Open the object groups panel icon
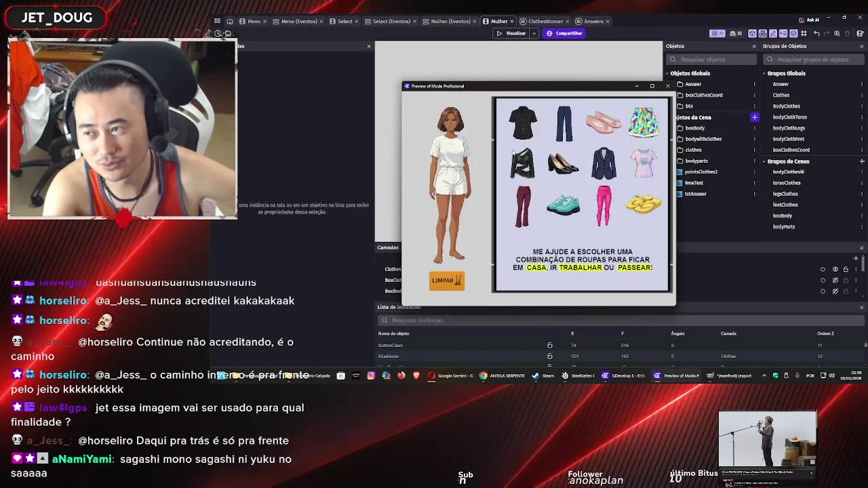868x488 pixels. 763,33
